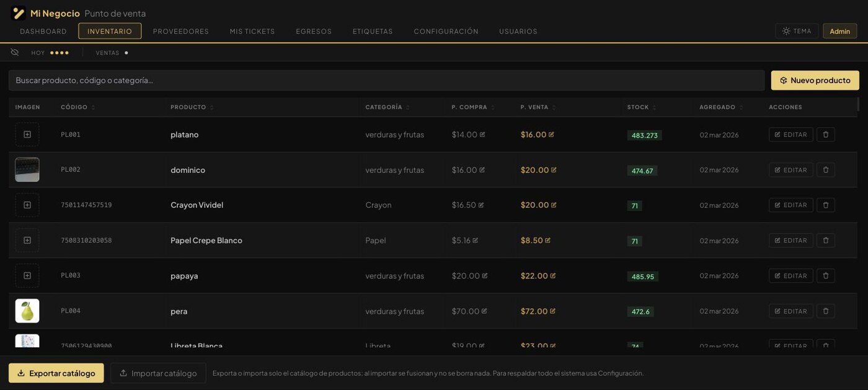Open the Proveedores tab
Image resolution: width=868 pixels, height=390 pixels.
click(181, 31)
